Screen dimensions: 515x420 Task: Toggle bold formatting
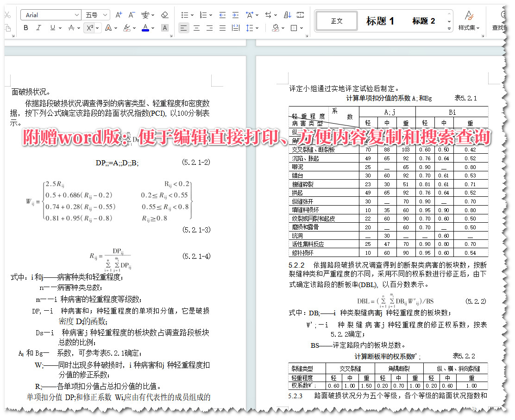[26, 28]
